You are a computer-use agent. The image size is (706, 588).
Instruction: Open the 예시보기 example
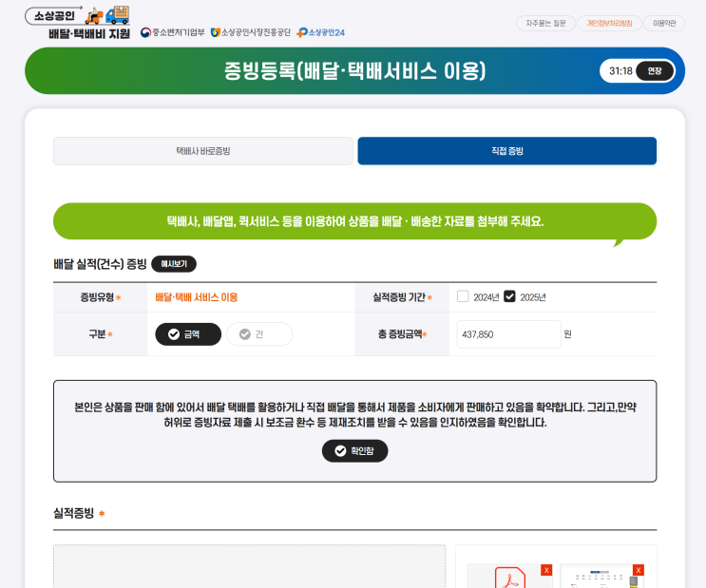(174, 264)
